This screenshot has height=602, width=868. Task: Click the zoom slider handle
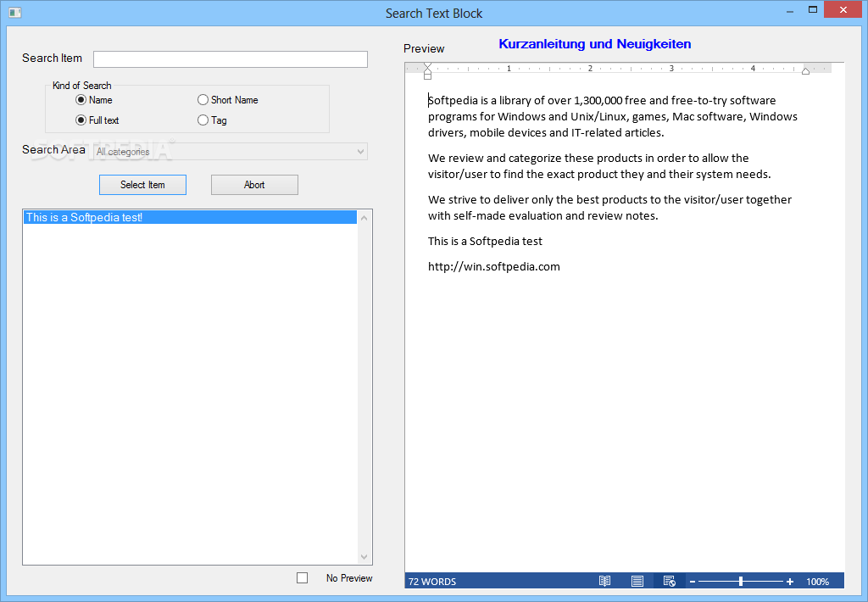tap(741, 582)
